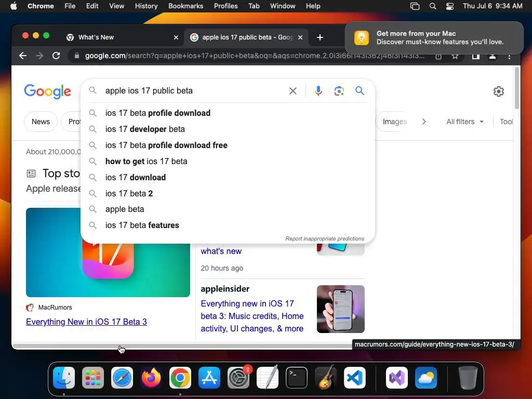532x399 pixels.
Task: Click the Chrome address bar URL
Action: [x=255, y=56]
